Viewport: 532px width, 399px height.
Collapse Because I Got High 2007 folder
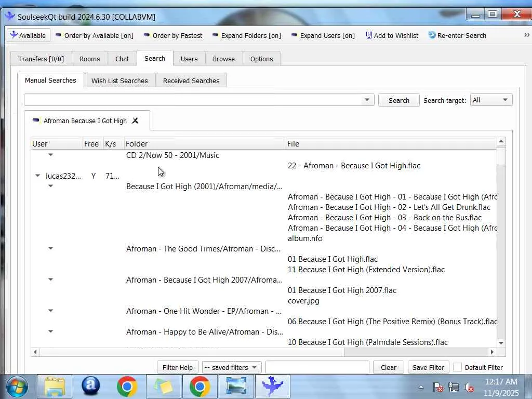(50, 280)
